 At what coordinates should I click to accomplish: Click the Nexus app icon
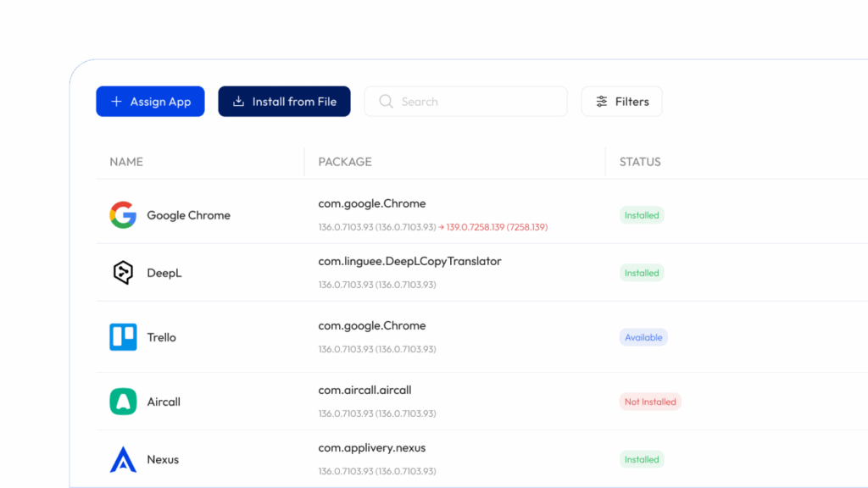[123, 459]
